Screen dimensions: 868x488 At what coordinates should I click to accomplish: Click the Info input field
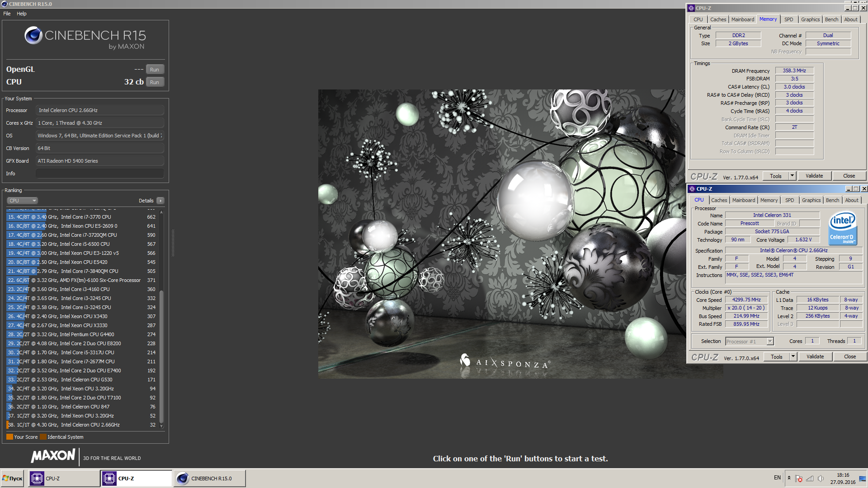[100, 174]
